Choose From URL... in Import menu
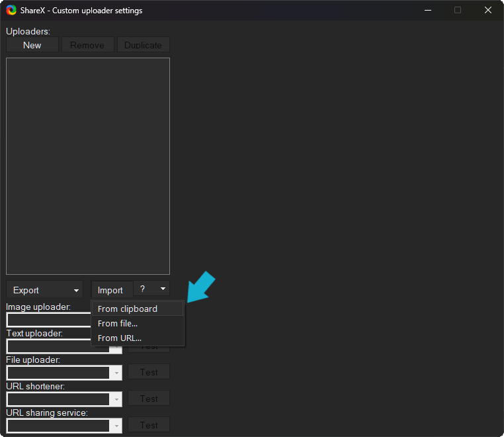504x437 pixels. coord(138,338)
